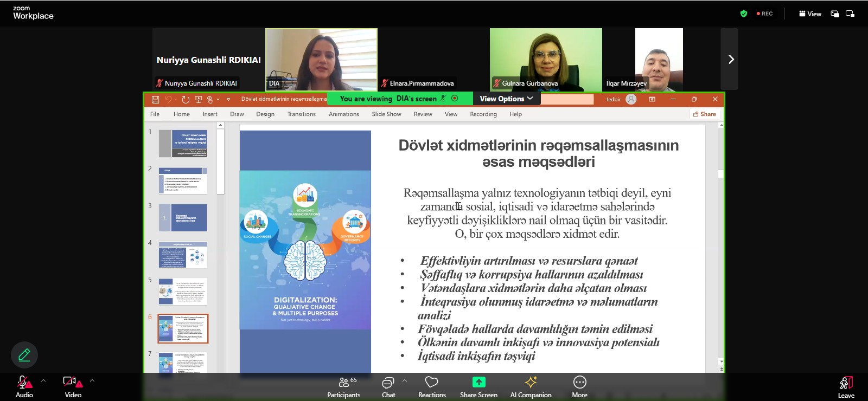Unmute the microphone with Audio button
The width and height of the screenshot is (868, 401).
[24, 387]
